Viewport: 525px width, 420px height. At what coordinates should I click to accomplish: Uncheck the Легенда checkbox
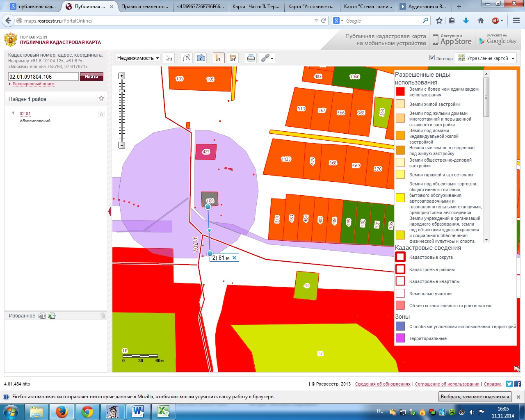[432, 58]
